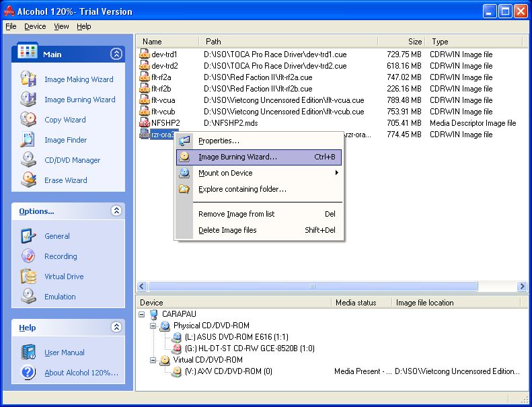The width and height of the screenshot is (532, 407).
Task: Click the cue icon of dev-trd1
Action: click(x=145, y=54)
